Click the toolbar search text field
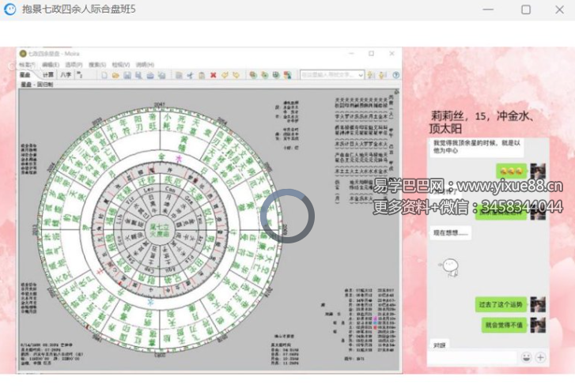The image size is (575, 392). (329, 75)
